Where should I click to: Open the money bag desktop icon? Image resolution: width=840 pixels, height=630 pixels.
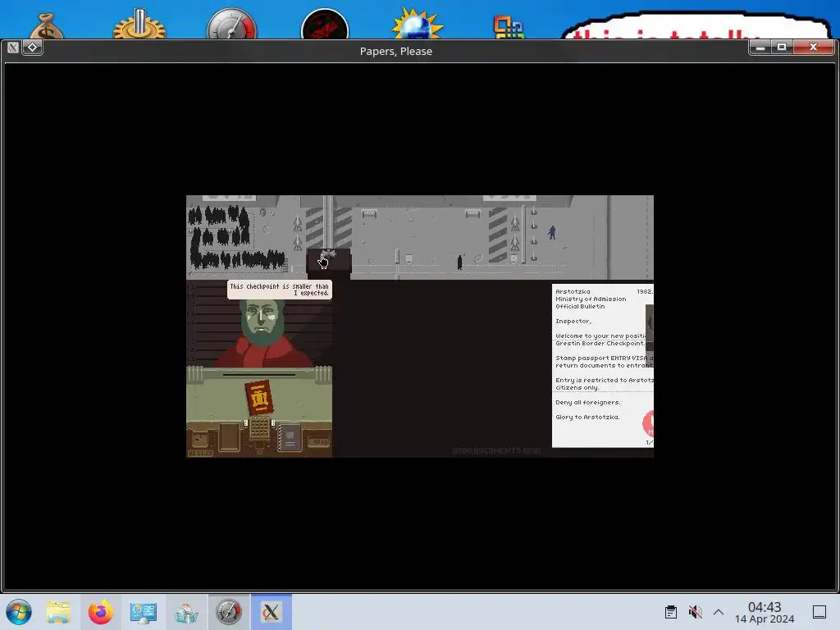click(x=47, y=27)
